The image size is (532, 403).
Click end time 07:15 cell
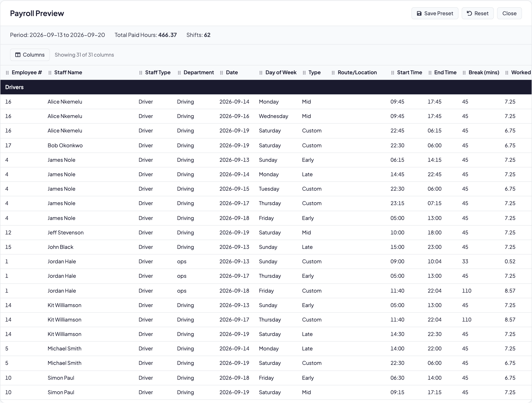click(434, 203)
